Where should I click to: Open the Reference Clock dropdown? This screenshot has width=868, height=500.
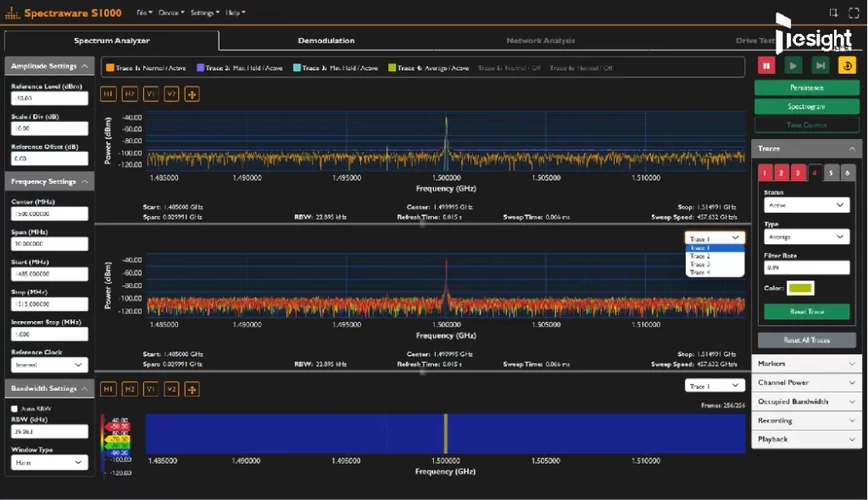(49, 365)
